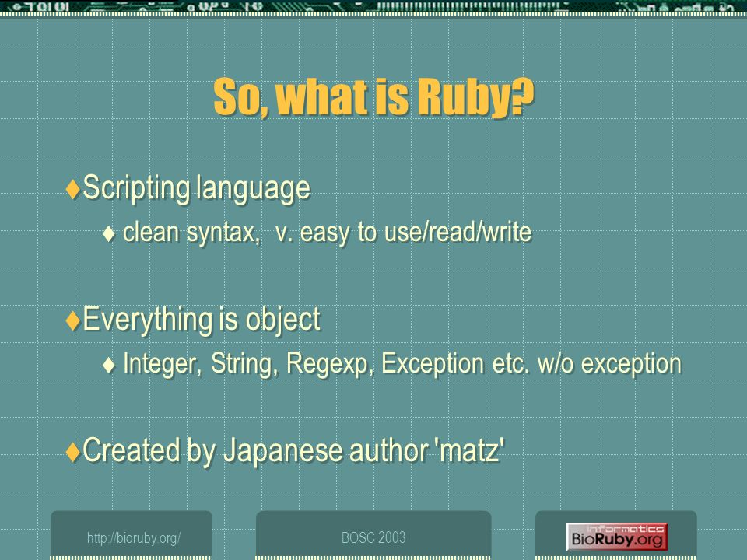Select 'Created by Japanese author matz' line

click(293, 450)
